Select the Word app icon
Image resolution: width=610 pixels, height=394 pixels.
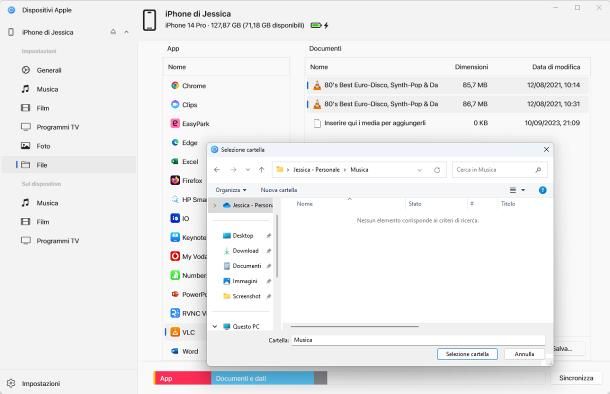point(175,351)
